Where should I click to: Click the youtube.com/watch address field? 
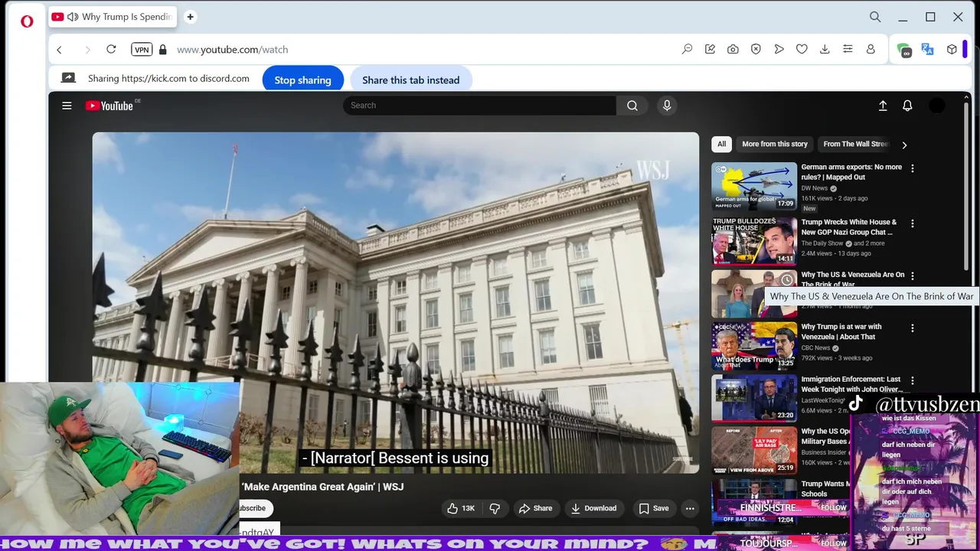[x=232, y=50]
